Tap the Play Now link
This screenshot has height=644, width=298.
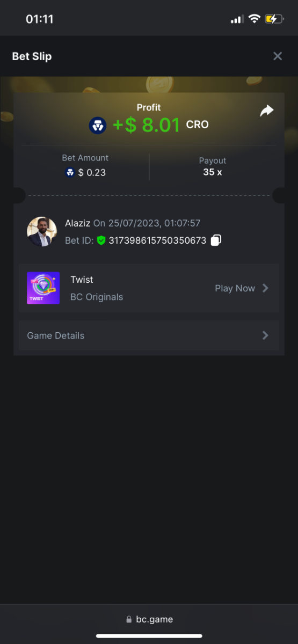235,288
